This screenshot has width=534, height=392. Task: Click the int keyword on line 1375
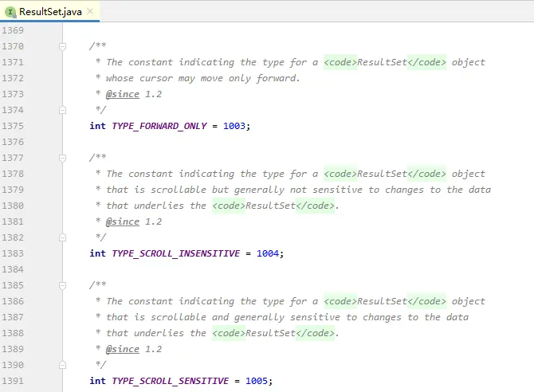pyautogui.click(x=98, y=126)
